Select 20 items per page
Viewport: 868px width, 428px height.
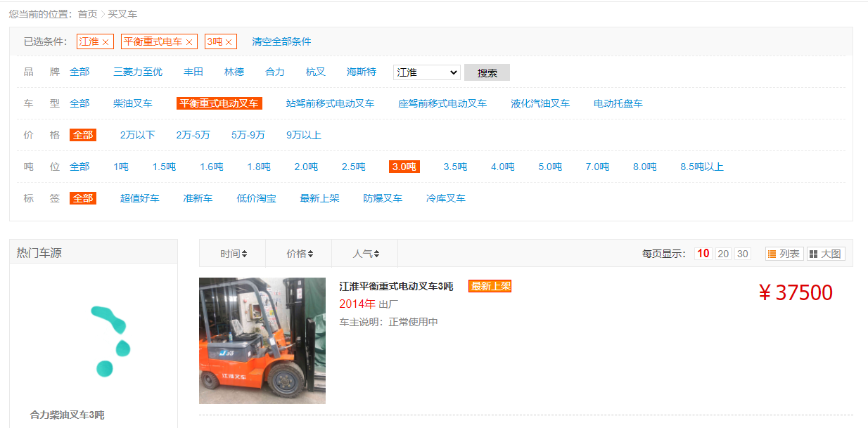tap(722, 253)
